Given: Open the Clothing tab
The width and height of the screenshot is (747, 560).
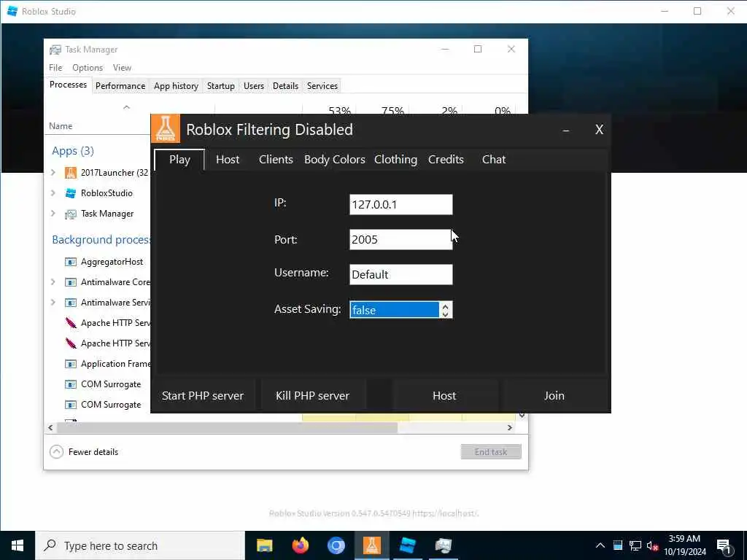Looking at the screenshot, I should coord(395,160).
